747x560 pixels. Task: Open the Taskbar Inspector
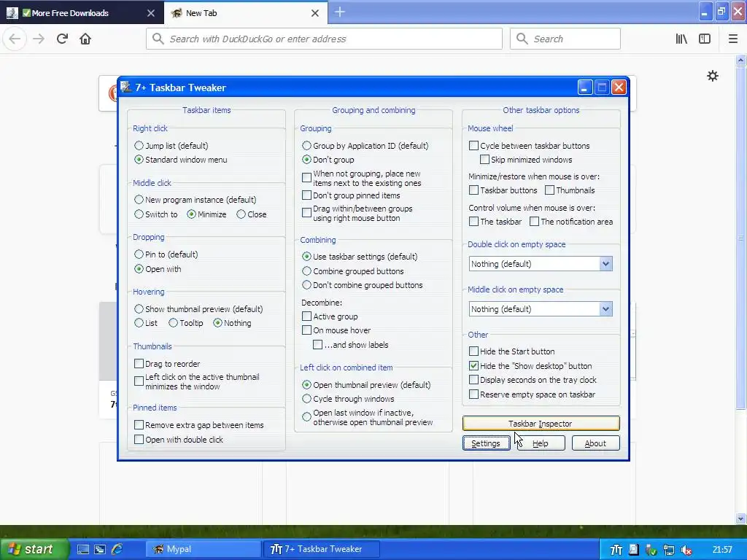pyautogui.click(x=541, y=424)
